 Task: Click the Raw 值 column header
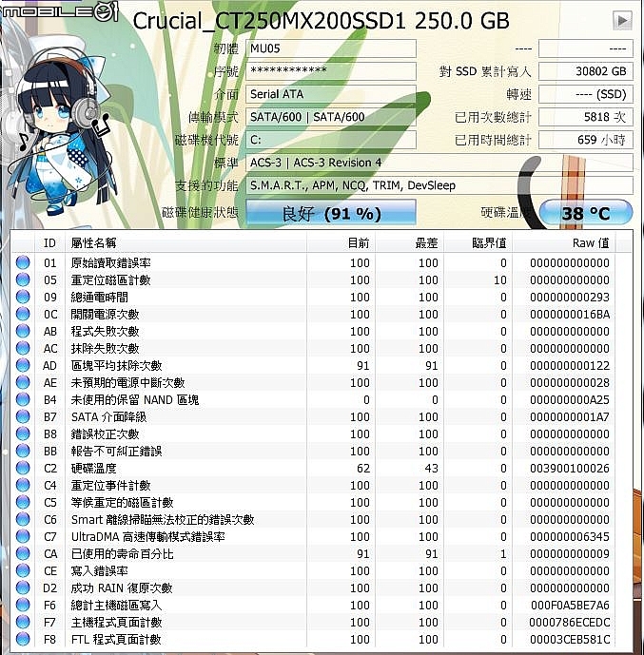(x=564, y=242)
